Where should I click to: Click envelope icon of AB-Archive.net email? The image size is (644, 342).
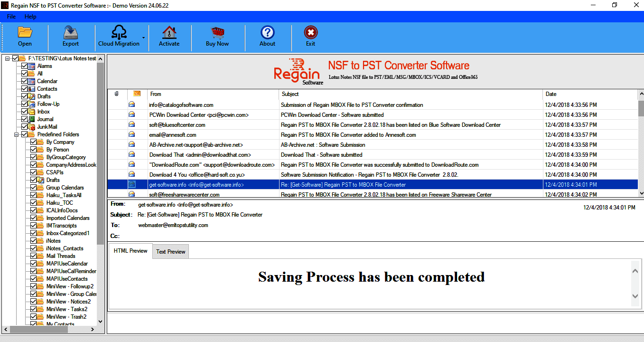pos(131,144)
